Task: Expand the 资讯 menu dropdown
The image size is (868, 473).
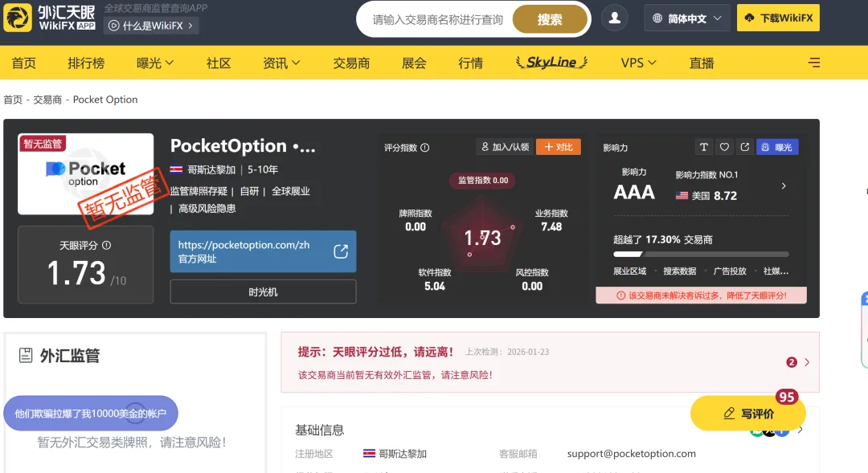Action: [x=281, y=63]
